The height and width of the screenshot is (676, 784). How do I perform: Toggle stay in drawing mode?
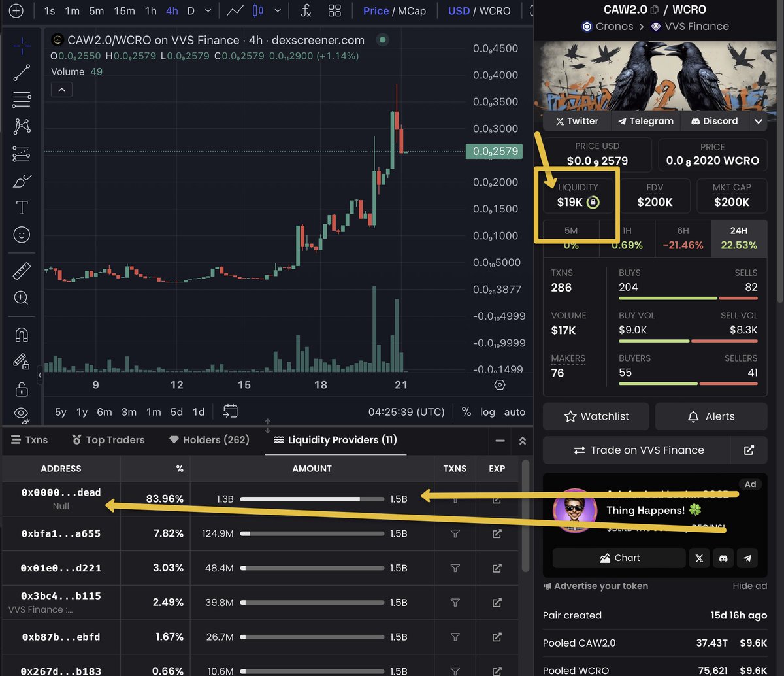(22, 362)
